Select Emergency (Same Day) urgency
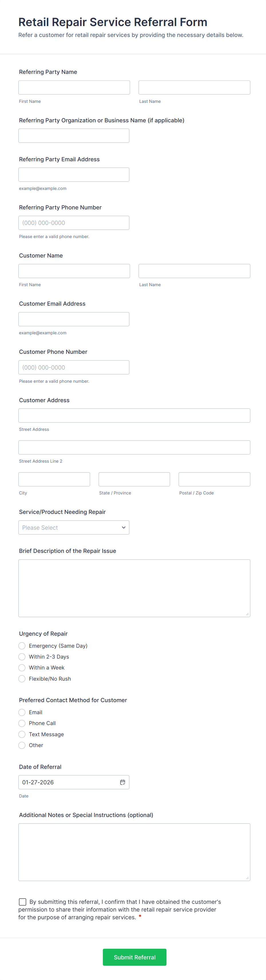266x980 pixels. [22, 646]
